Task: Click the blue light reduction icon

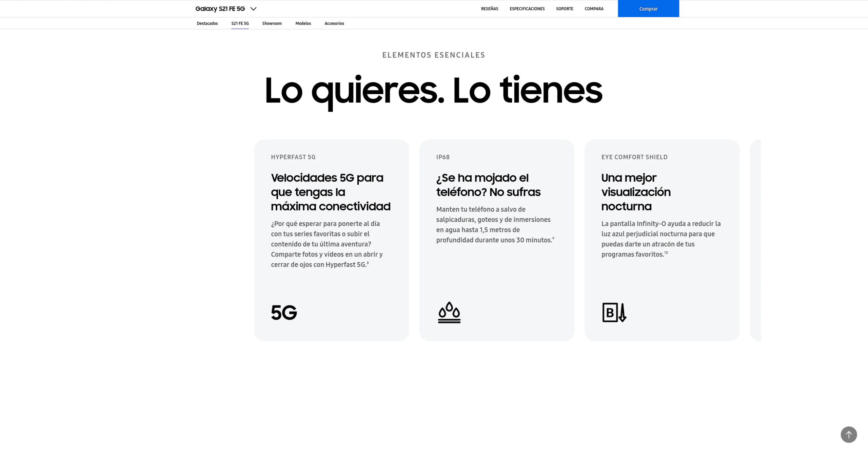Action: (614, 313)
